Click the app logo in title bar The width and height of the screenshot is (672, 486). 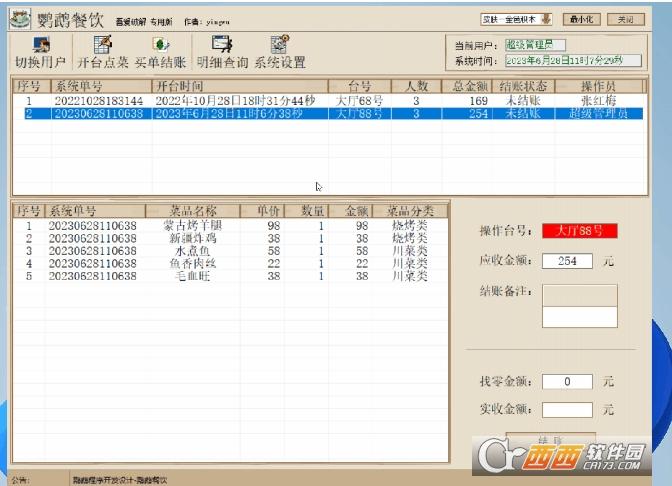(20, 18)
